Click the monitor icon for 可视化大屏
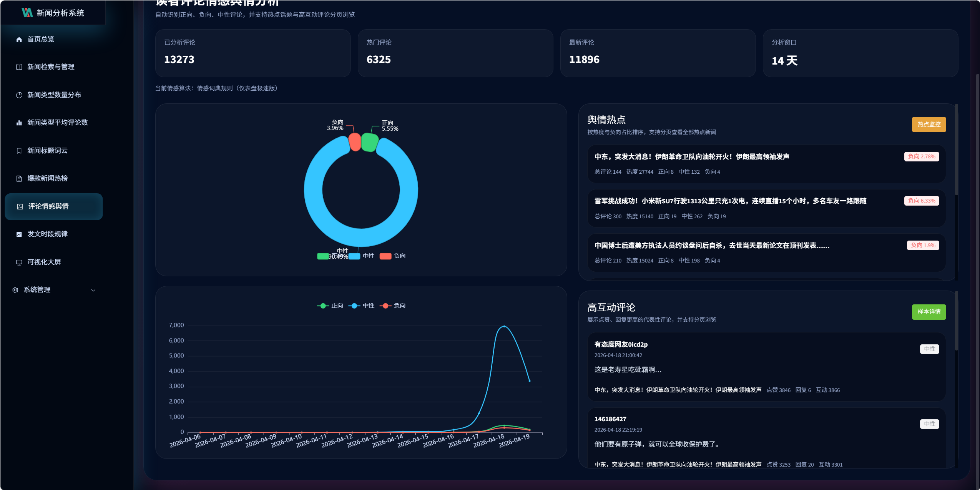The image size is (980, 490). click(x=19, y=262)
